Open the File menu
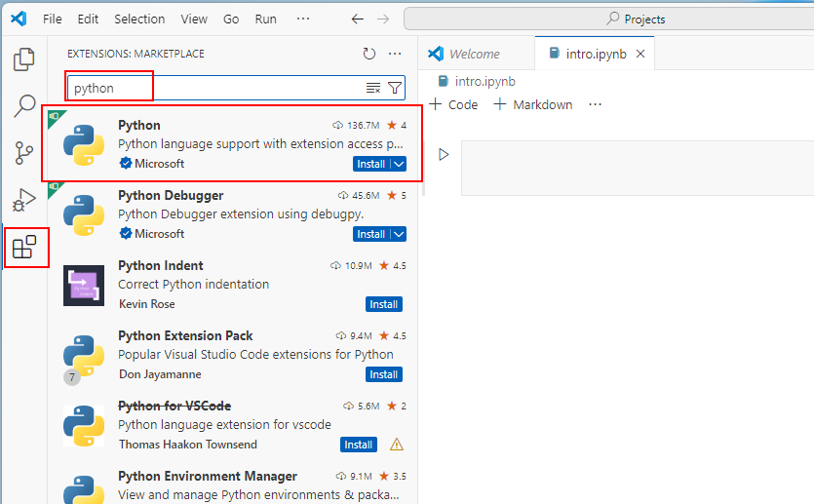This screenshot has height=504, width=814. 52,19
